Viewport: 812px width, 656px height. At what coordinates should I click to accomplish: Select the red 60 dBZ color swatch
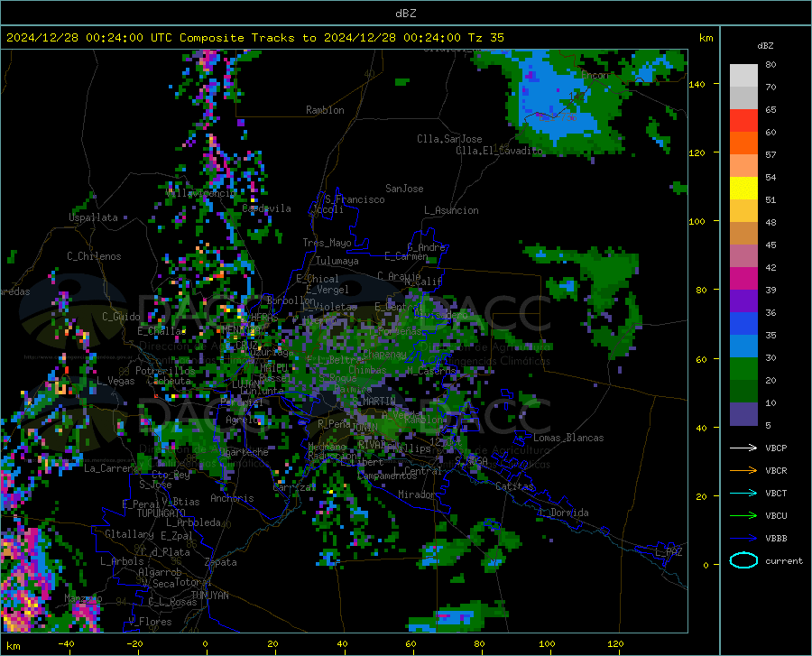click(743, 121)
